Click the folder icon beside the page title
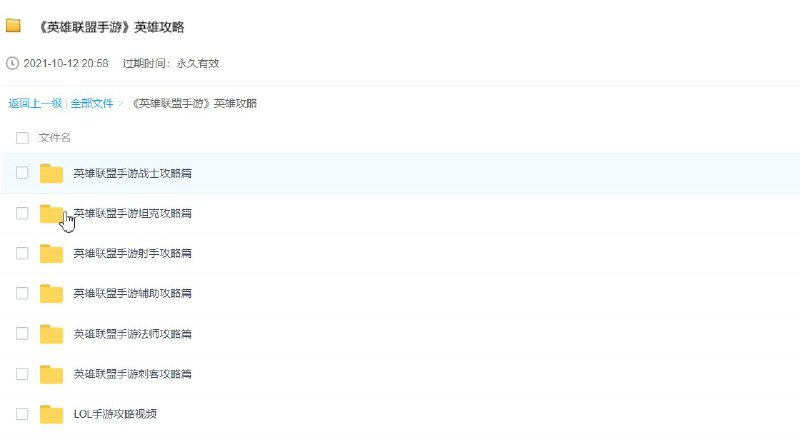 tap(14, 27)
